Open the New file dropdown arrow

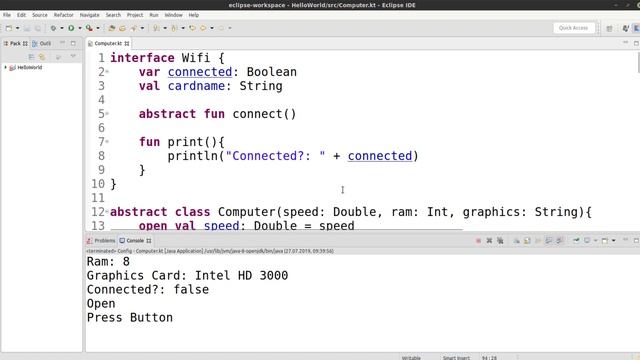pos(18,28)
